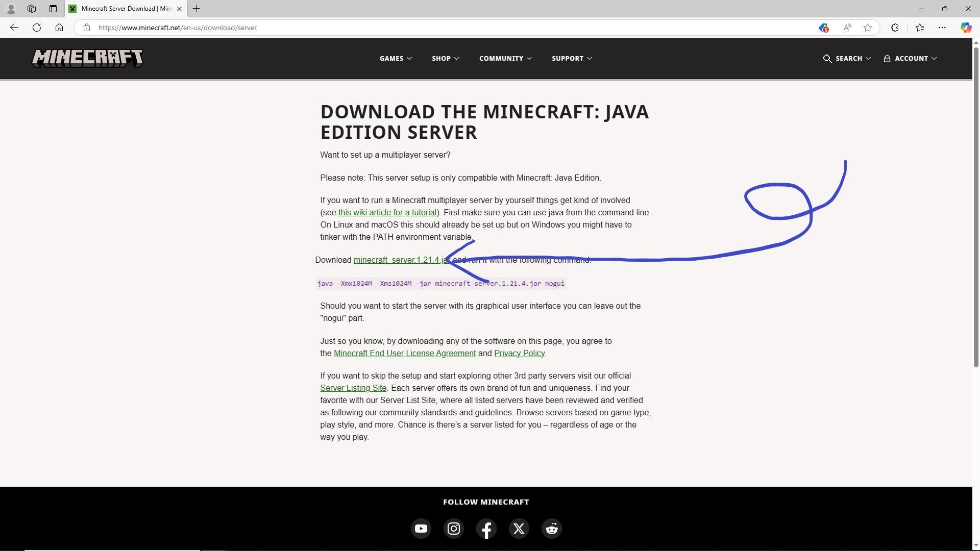Click the Minecraft logo
This screenshot has height=551, width=980.
click(x=87, y=58)
